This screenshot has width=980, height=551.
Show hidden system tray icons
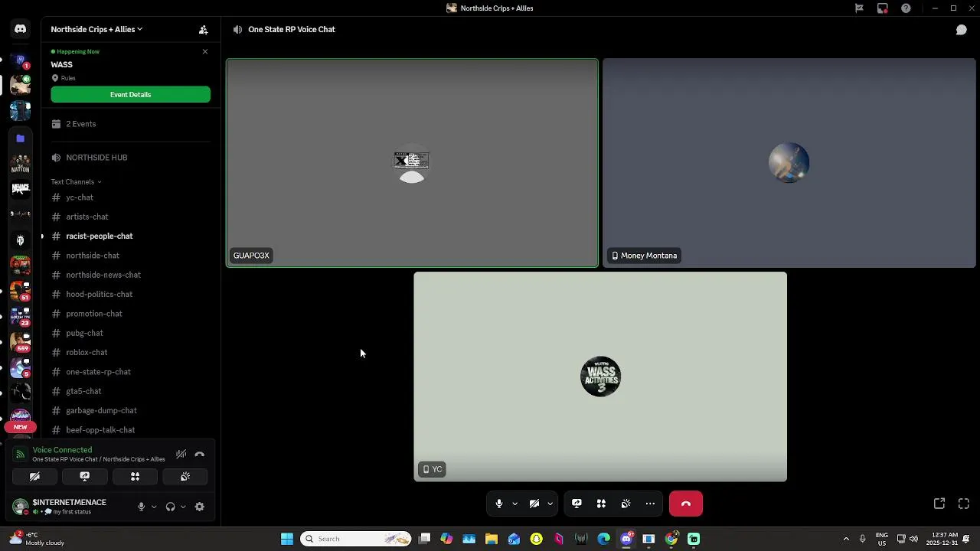[x=846, y=539]
